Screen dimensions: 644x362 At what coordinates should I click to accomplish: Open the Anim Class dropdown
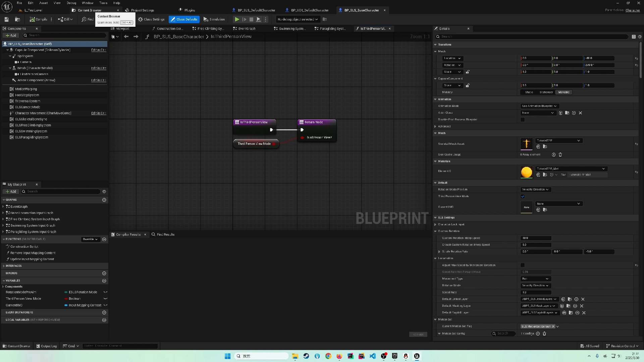(x=538, y=113)
